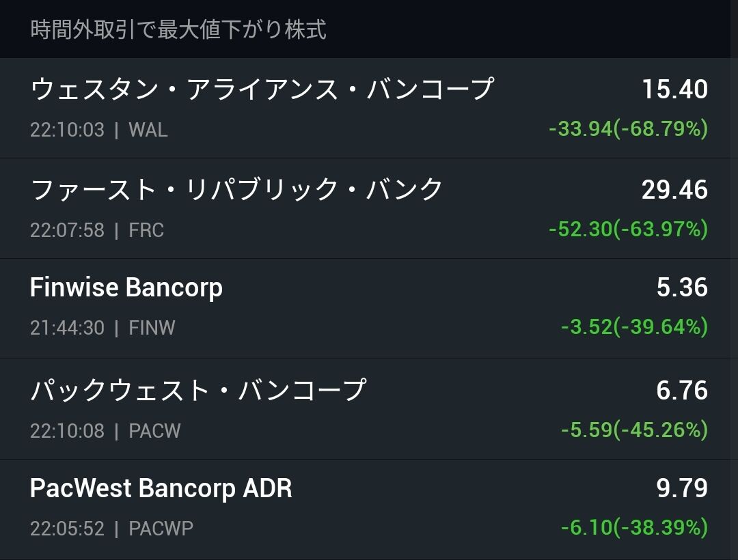Screen dimensions: 738x560
Task: Toggle the -52.30(-63.97%) change display
Action: click(x=629, y=229)
